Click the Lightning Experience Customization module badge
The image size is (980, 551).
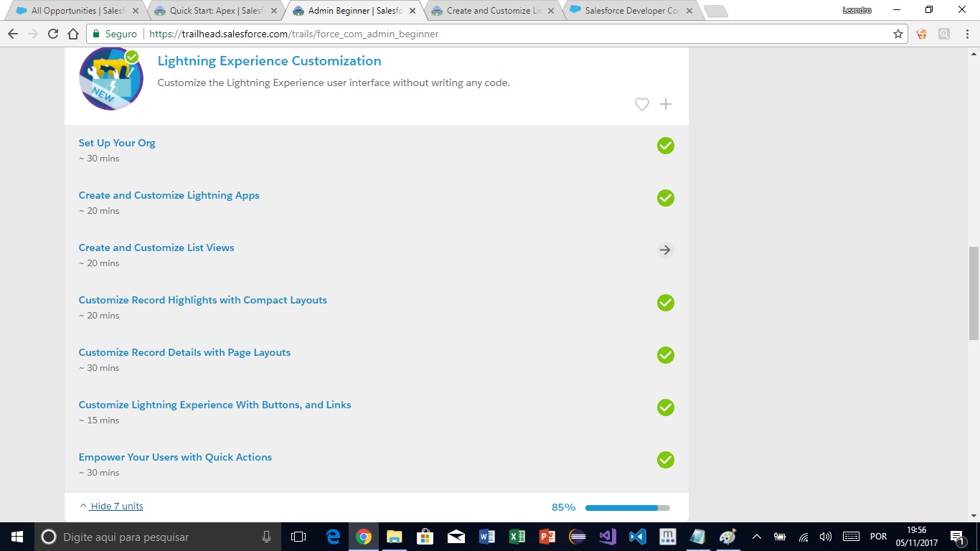point(110,79)
